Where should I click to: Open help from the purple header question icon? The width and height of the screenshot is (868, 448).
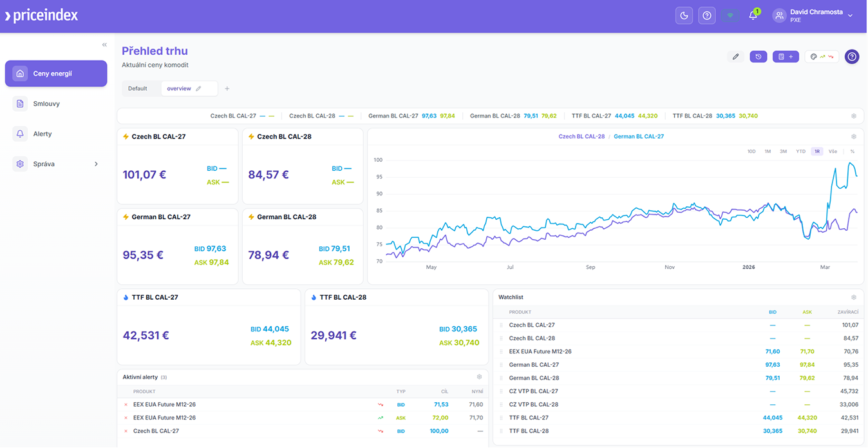point(707,15)
